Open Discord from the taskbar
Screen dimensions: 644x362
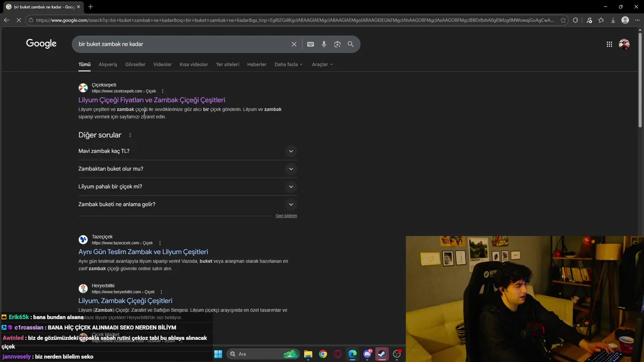tap(367, 354)
